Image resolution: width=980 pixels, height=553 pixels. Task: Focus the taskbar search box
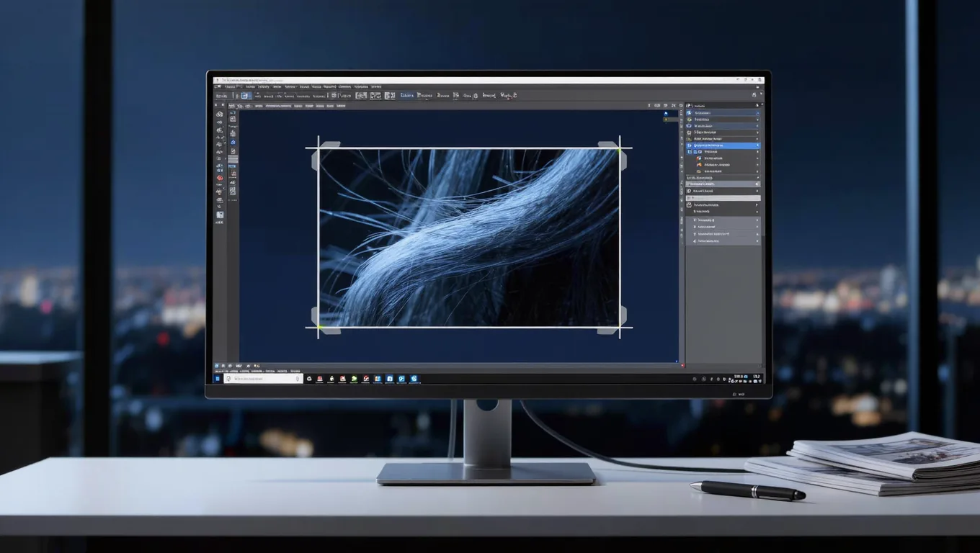[263, 378]
